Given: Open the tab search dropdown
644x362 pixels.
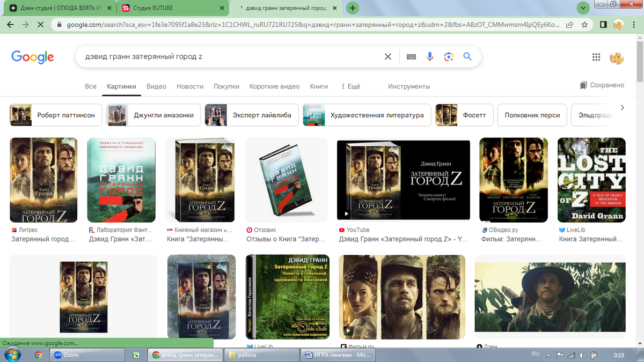Looking at the screenshot, I should (x=583, y=8).
